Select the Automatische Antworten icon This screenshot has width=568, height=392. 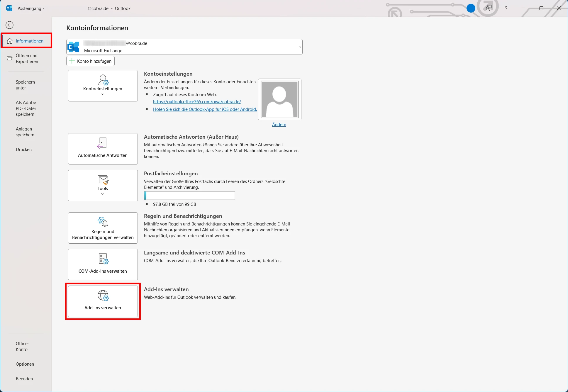tap(102, 143)
